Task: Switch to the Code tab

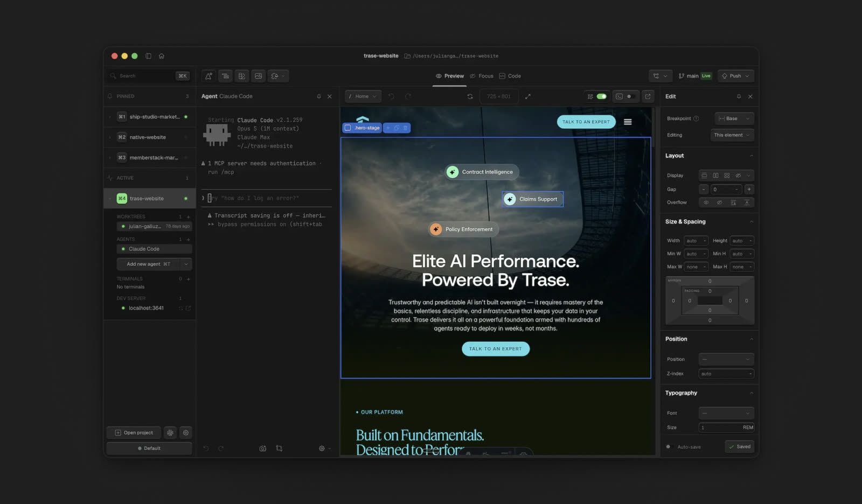Action: pos(510,76)
